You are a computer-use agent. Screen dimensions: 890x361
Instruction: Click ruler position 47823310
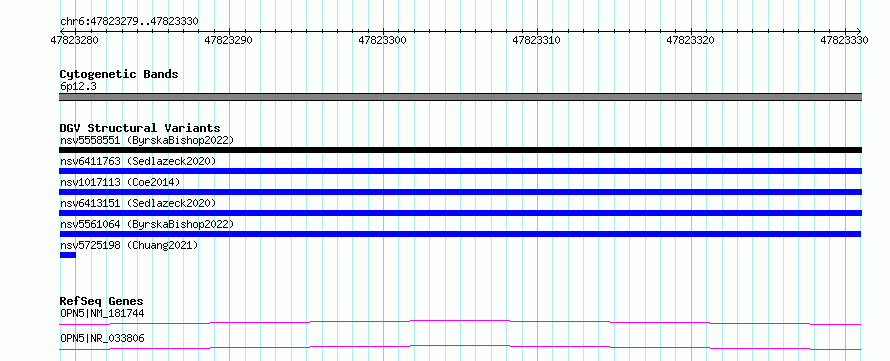[x=536, y=40]
